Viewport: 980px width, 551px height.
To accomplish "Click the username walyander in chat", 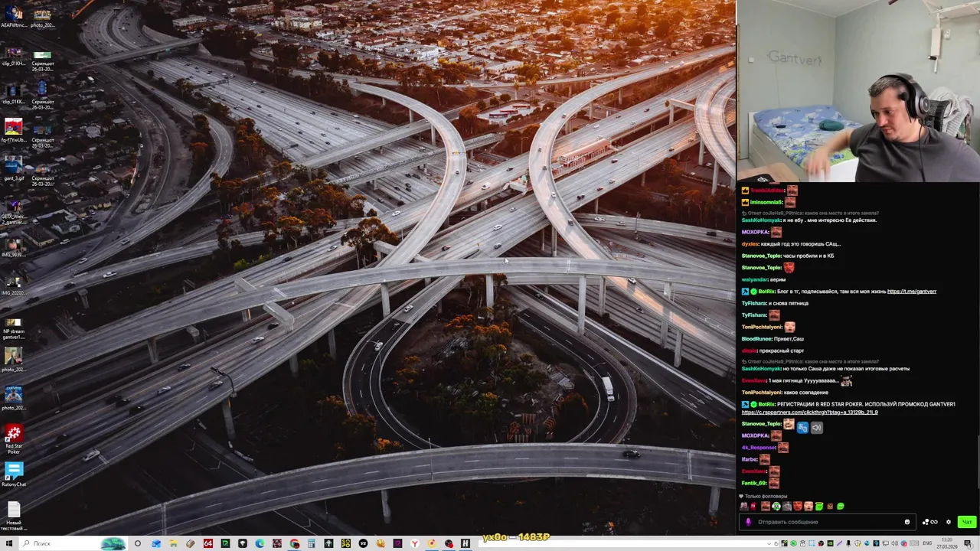I will click(754, 279).
